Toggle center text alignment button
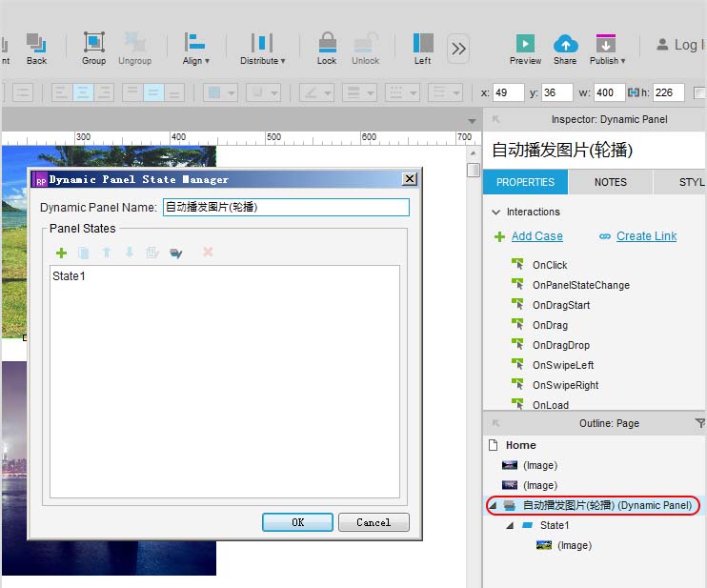This screenshot has width=707, height=588. click(x=83, y=92)
